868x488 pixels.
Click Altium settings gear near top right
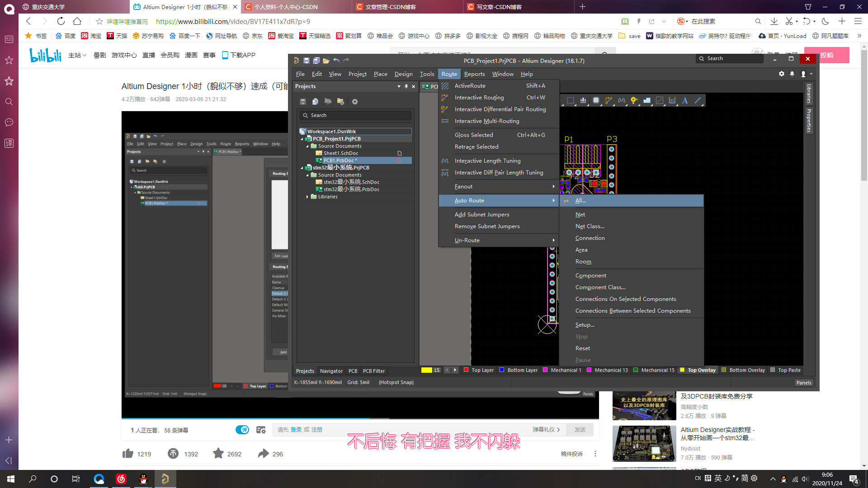tap(782, 74)
